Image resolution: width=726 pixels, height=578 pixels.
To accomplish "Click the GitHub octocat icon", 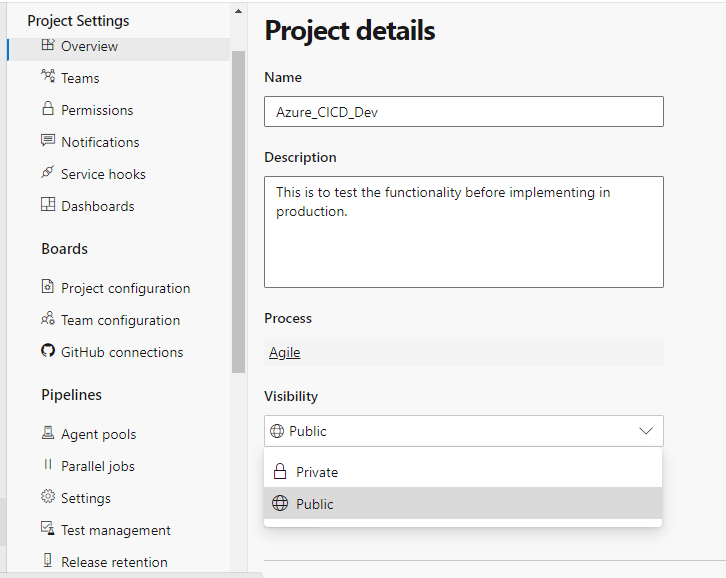I will tap(48, 351).
